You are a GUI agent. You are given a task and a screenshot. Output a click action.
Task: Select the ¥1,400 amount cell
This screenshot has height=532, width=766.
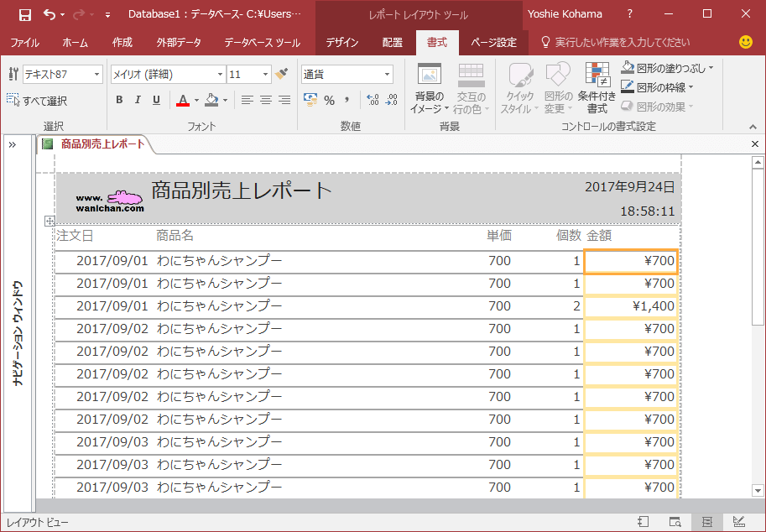coord(631,306)
